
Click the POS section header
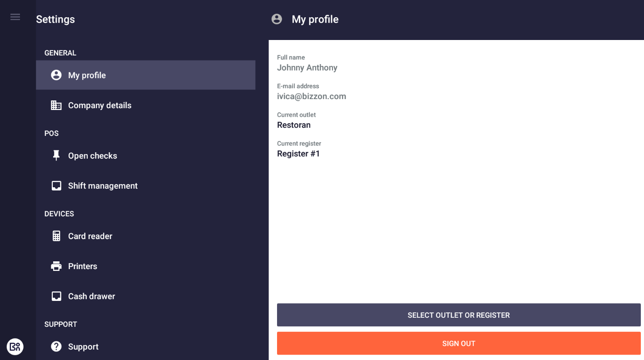pyautogui.click(x=51, y=134)
